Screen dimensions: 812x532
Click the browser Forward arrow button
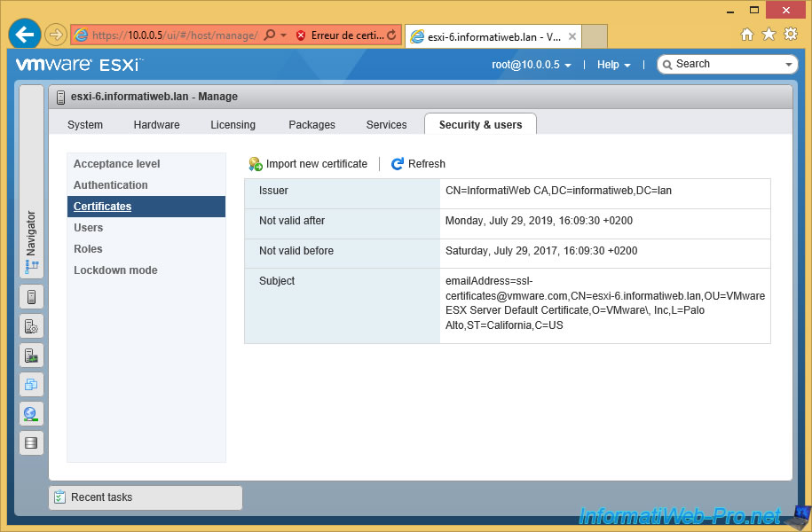(55, 35)
